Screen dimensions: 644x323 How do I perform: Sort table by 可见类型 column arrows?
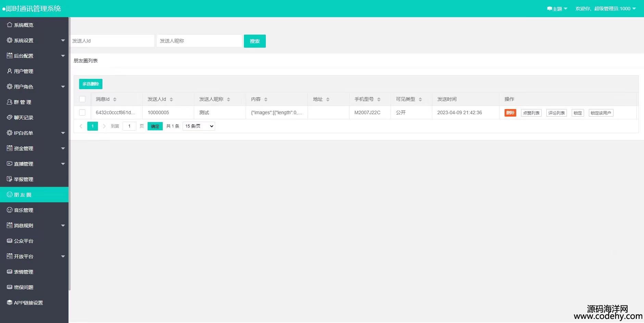click(x=420, y=99)
